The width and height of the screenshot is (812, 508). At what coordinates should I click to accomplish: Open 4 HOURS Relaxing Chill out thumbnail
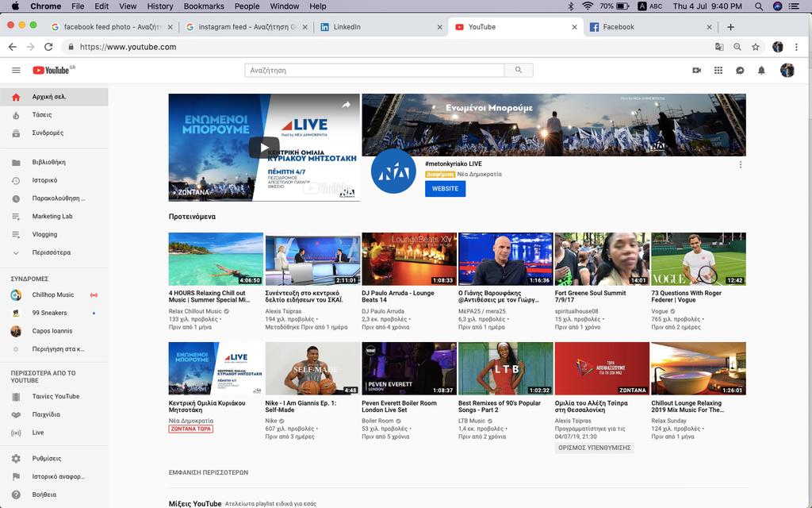pos(216,260)
